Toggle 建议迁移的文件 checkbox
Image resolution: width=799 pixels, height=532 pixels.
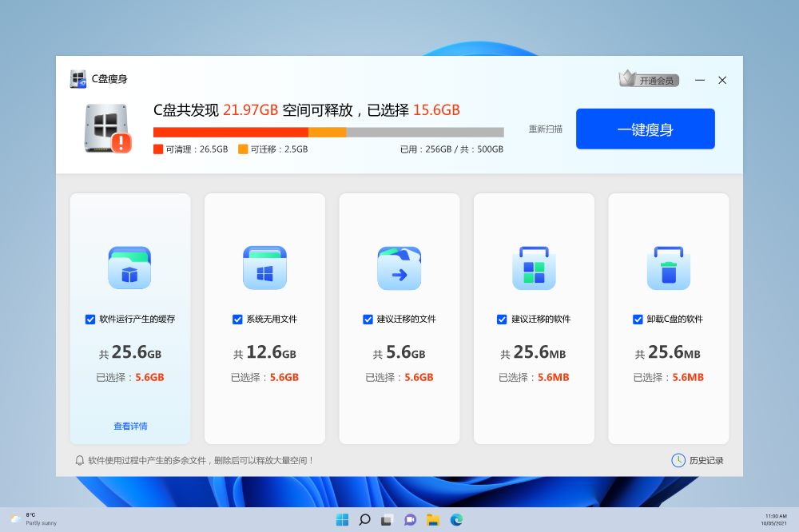coord(368,320)
